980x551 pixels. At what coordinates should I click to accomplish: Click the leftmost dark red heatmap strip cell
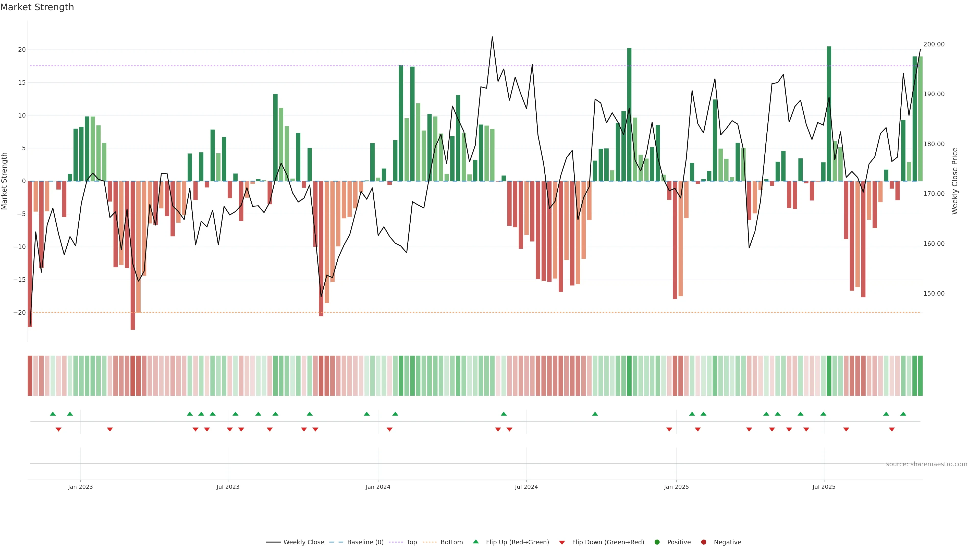(30, 375)
